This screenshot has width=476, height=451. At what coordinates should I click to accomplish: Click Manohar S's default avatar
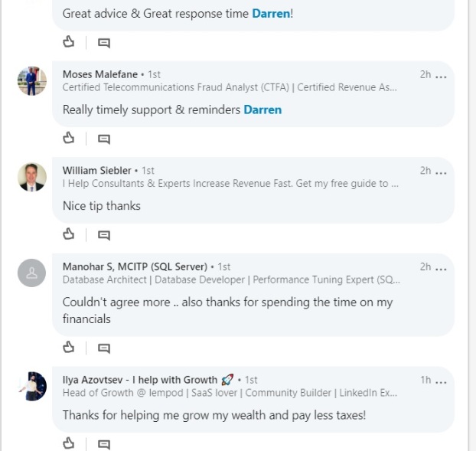pyautogui.click(x=32, y=273)
